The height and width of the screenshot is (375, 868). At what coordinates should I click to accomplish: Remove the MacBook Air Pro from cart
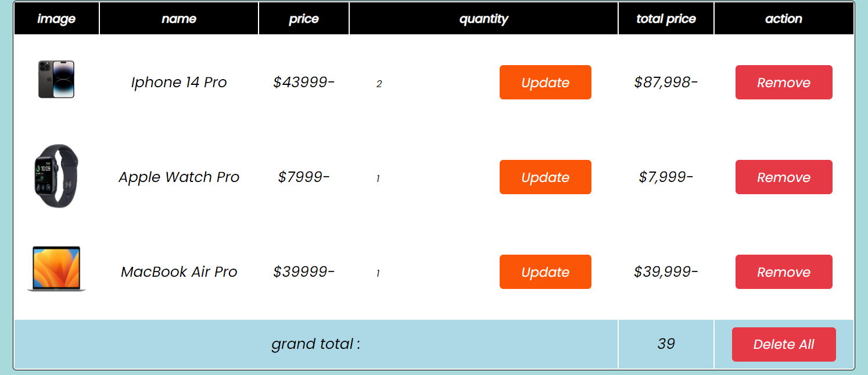pyautogui.click(x=783, y=272)
